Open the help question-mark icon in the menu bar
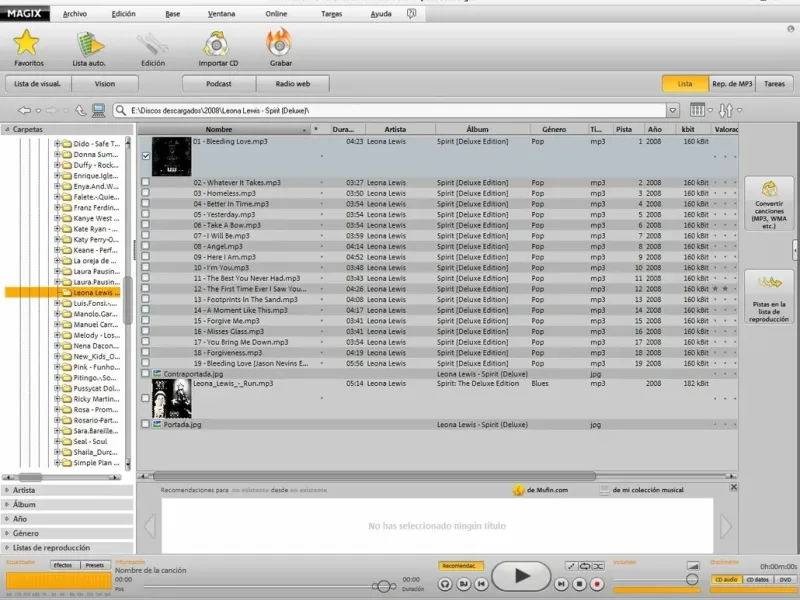800x600 pixels. pos(411,14)
